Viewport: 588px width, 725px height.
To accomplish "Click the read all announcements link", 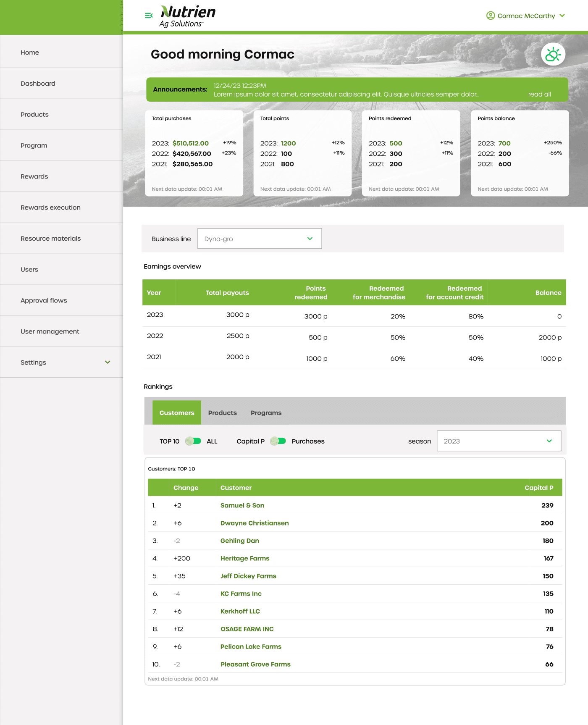I will click(x=539, y=94).
